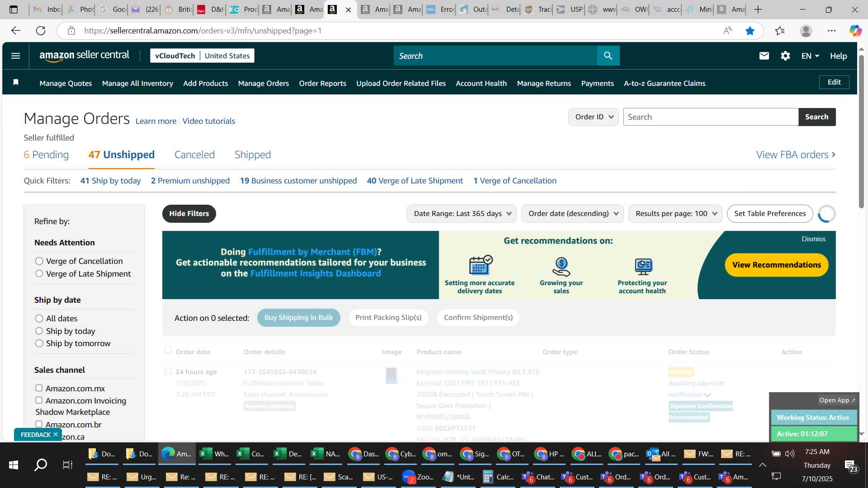Refresh the page with reload icon
Screen dimensions: 868x488
click(41, 31)
